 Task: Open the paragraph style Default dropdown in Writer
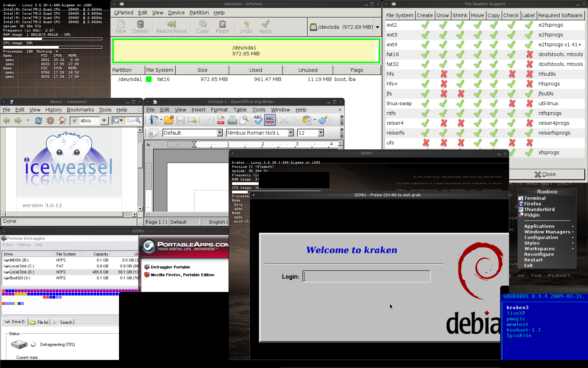pos(219,133)
